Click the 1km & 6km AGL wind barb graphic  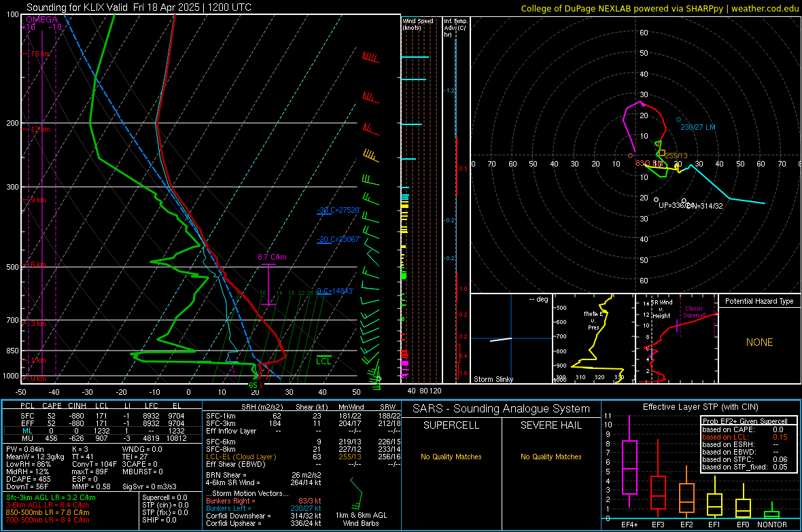click(x=357, y=494)
